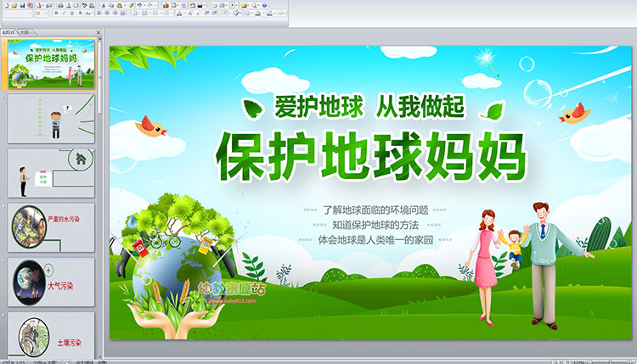The width and height of the screenshot is (637, 364).
Task: Select slide 3 thumbnail with home icon
Action: pos(51,173)
